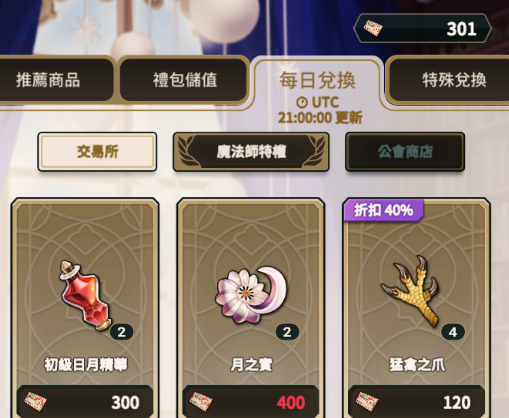Open the 推薦商品 tab
Image resolution: width=509 pixels, height=418 pixels.
56,80
